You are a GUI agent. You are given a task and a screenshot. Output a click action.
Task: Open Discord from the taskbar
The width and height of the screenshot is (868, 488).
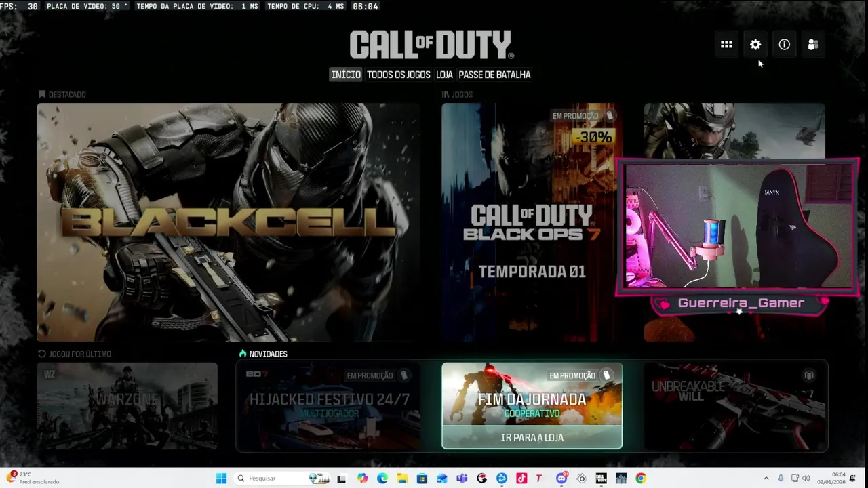coord(561,479)
